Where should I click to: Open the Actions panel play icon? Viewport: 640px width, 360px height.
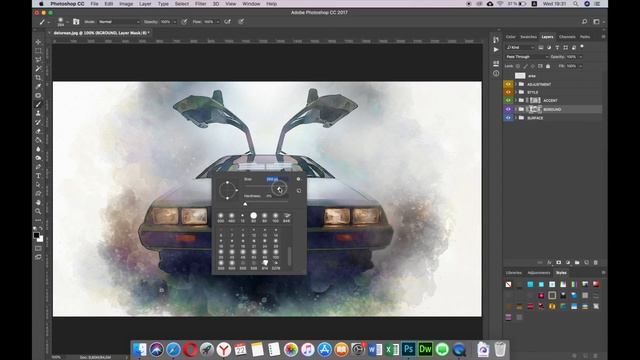[x=496, y=50]
